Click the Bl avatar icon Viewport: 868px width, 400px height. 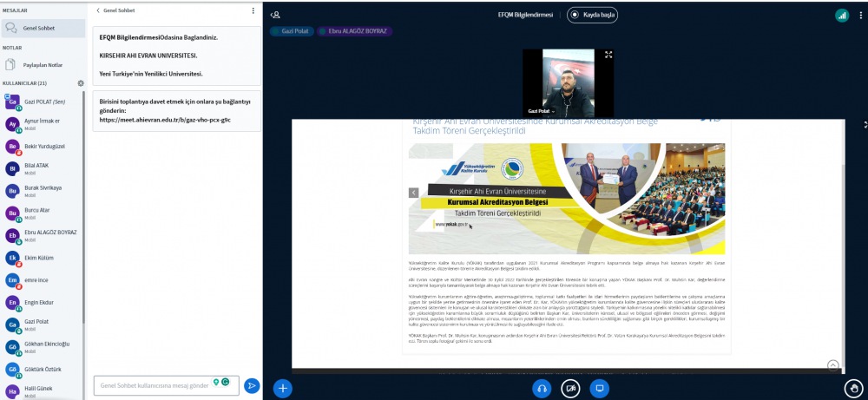[12, 168]
